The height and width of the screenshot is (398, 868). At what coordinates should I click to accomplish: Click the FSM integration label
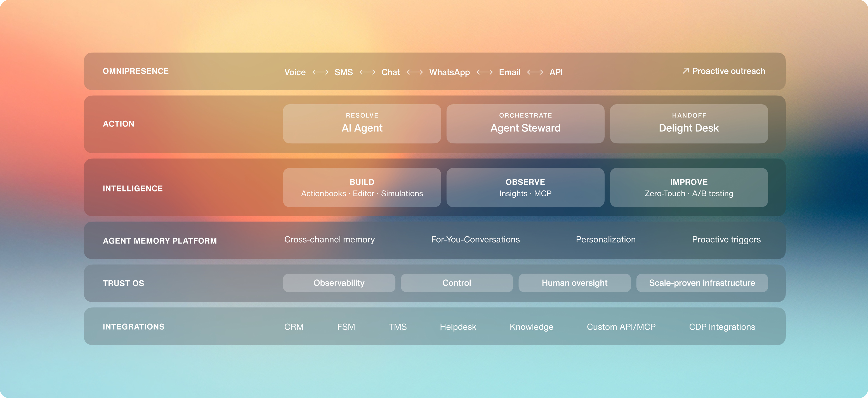click(346, 327)
